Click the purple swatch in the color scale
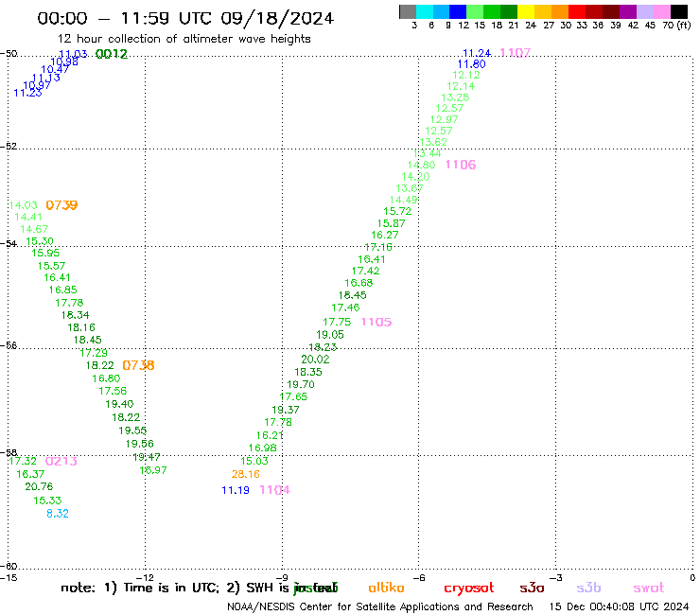 point(628,11)
